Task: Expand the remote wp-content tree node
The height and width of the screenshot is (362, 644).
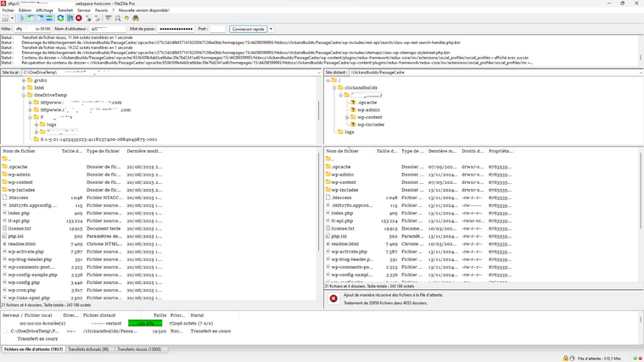Action: [347, 117]
